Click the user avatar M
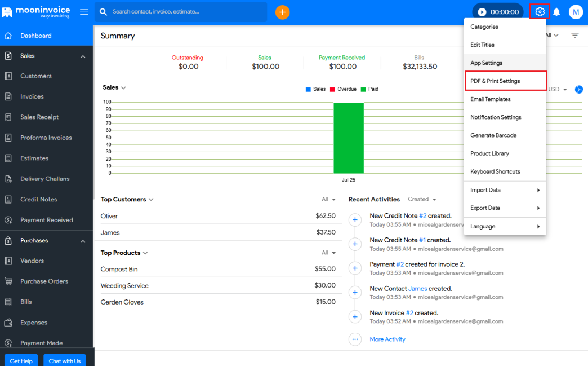588x366 pixels. (575, 12)
